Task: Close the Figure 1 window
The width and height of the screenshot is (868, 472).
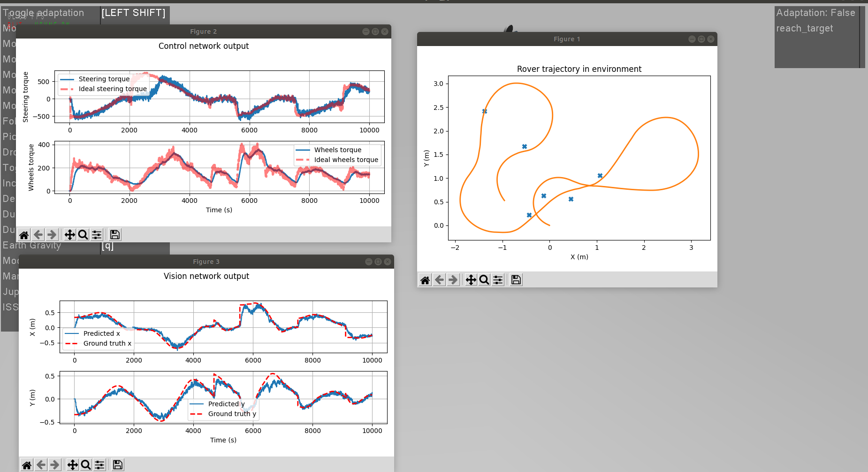Action: click(x=711, y=39)
